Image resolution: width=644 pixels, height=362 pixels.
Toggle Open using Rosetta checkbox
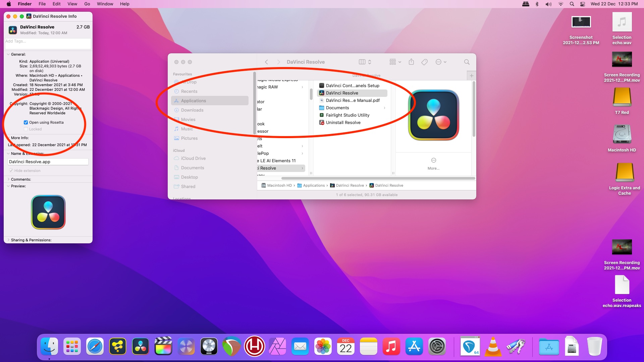26,122
